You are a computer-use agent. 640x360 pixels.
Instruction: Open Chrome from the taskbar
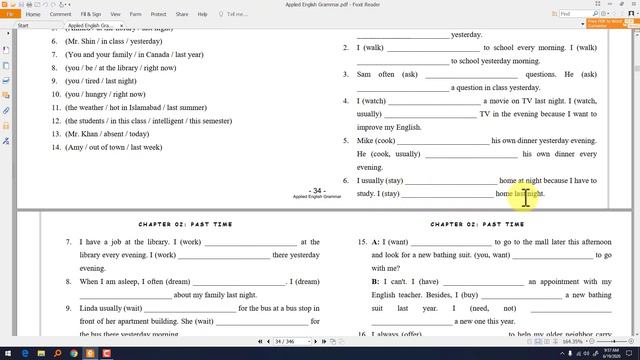[x=74, y=353]
